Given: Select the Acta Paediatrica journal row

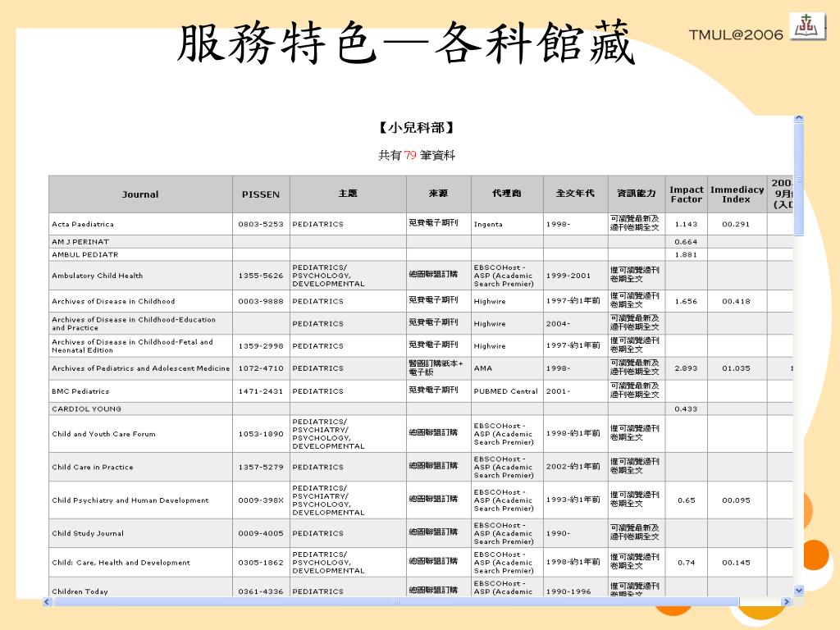Looking at the screenshot, I should coord(421,224).
